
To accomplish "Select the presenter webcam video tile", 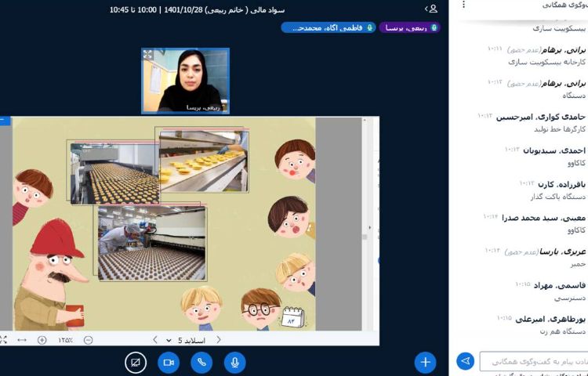I will point(185,81).
